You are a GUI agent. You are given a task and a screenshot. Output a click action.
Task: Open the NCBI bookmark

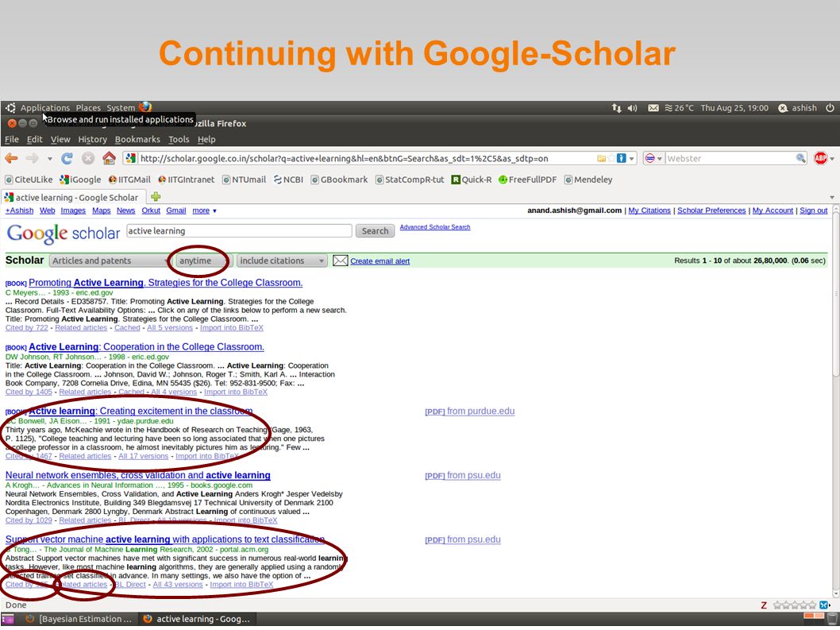tap(288, 180)
